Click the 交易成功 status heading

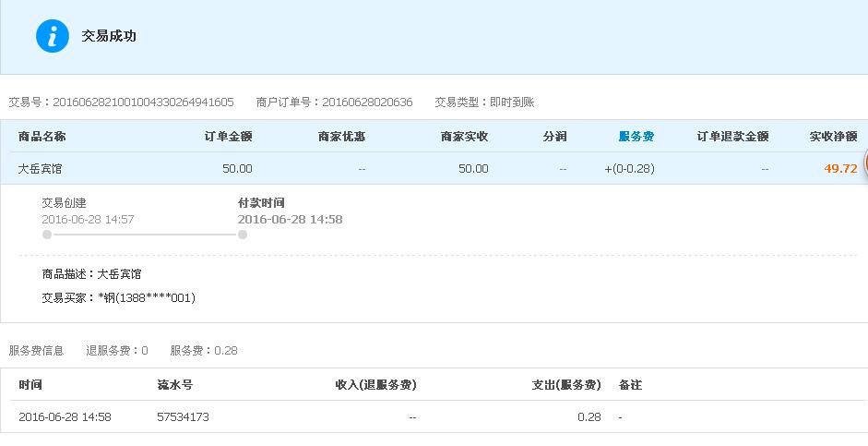tap(109, 37)
